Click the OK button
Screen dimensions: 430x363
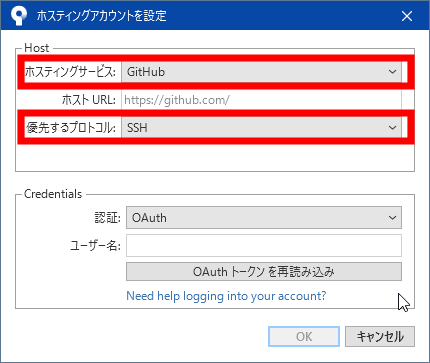coord(304,336)
